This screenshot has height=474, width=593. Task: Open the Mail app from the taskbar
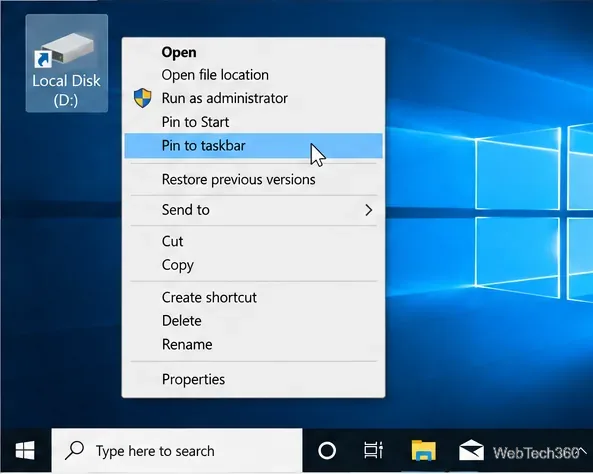pos(471,451)
